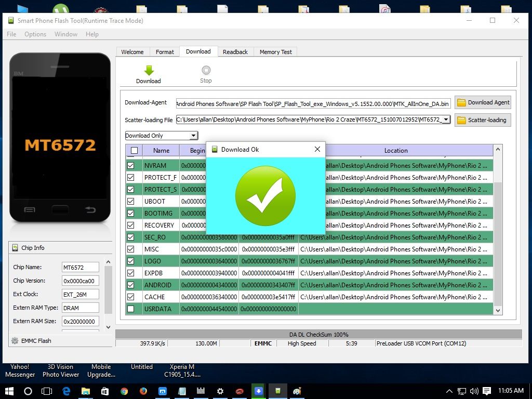The width and height of the screenshot is (532, 399).
Task: Enable the USRDATA partition checkbox
Action: (x=131, y=309)
